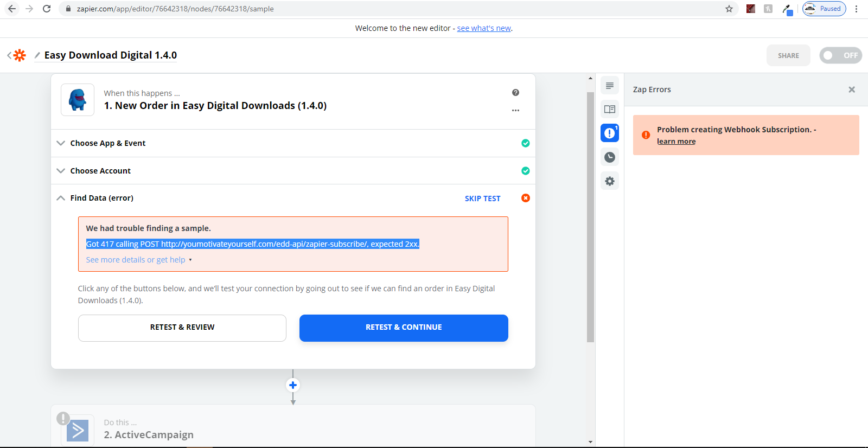Click the red error icon on Find Data

526,198
